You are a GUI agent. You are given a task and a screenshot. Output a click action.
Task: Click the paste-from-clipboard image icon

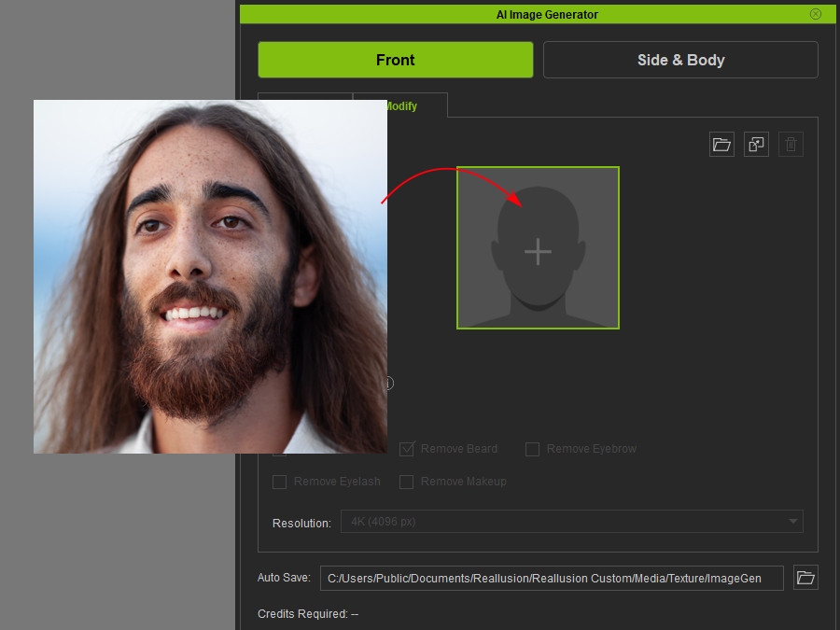tap(756, 144)
